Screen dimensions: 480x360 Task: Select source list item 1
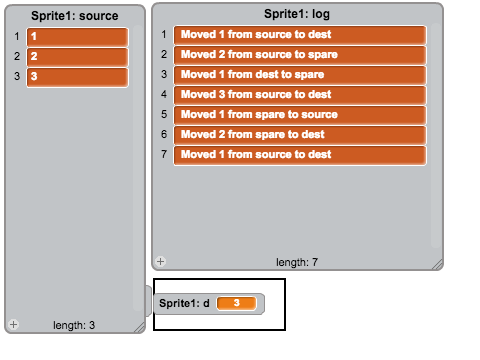point(78,37)
